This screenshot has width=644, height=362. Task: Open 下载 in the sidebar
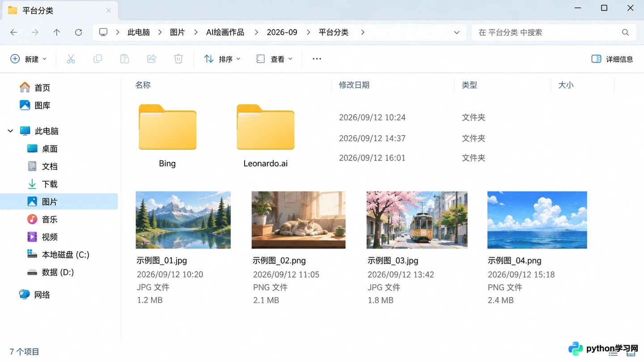(x=42, y=184)
